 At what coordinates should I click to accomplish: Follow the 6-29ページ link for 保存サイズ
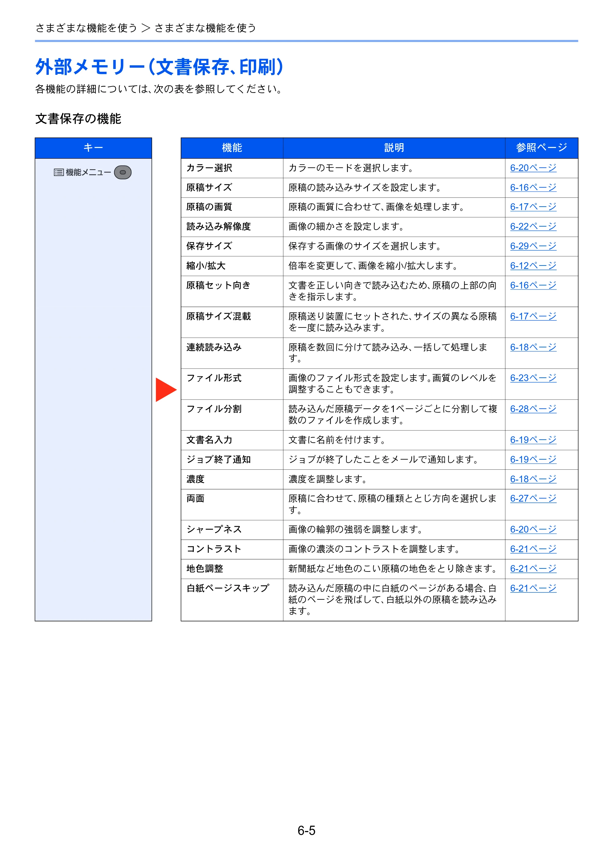click(533, 246)
